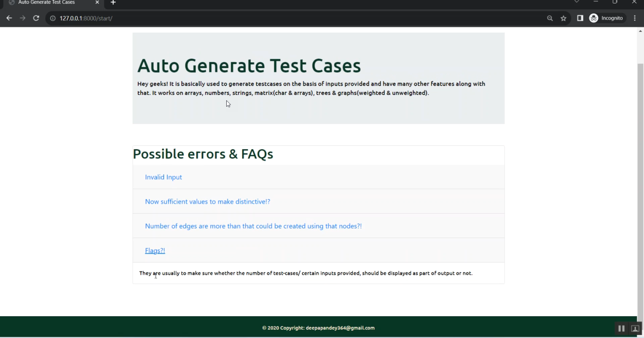The width and height of the screenshot is (644, 338).
Task: Bookmark this page with the star icon
Action: [563, 18]
